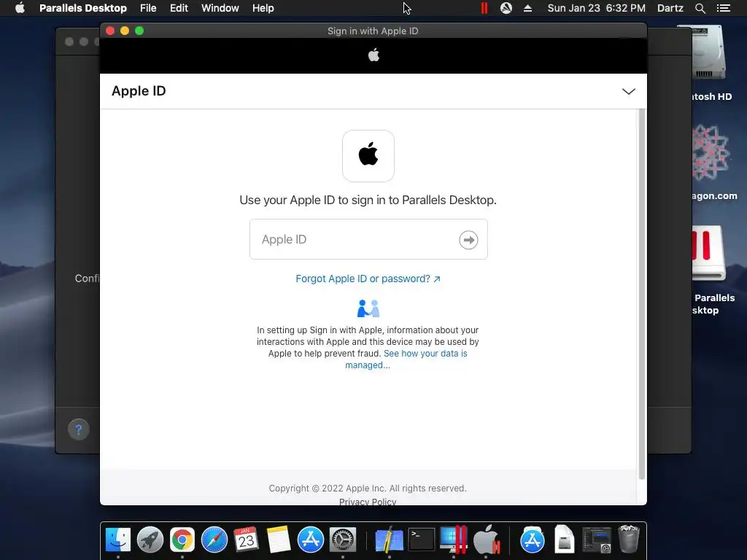This screenshot has height=560, width=747.
Task: Click the Apple logo tile above sign-in text
Action: (x=368, y=156)
